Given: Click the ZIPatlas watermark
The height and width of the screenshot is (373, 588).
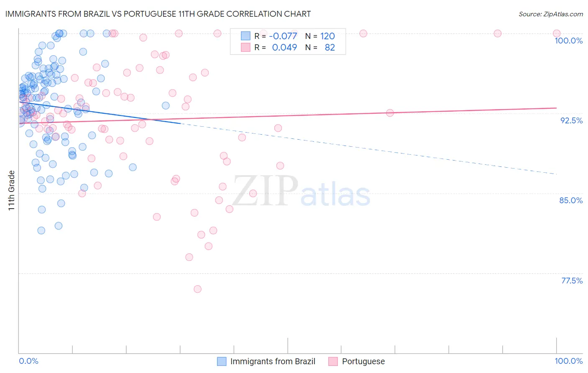Looking at the screenshot, I should pyautogui.click(x=301, y=191).
